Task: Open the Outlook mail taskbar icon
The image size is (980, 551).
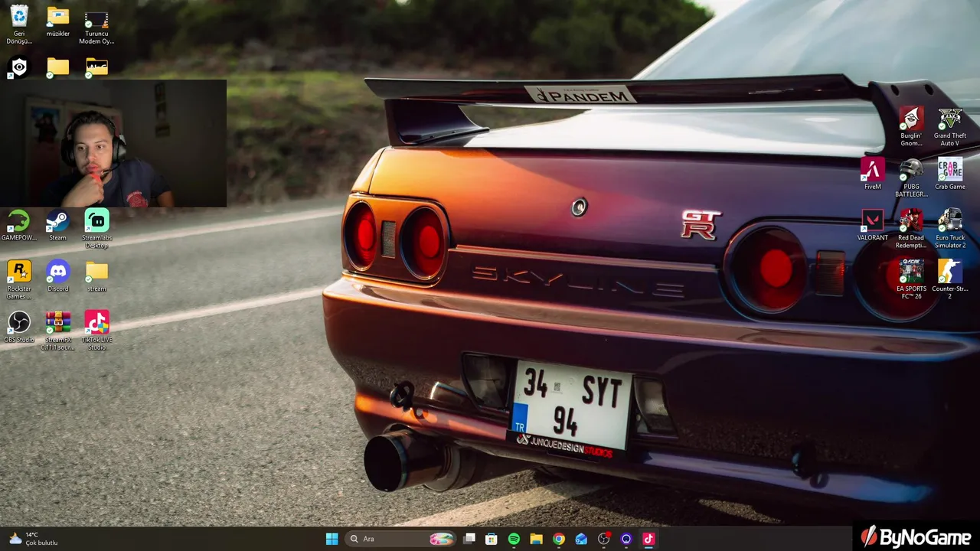Action: (x=581, y=539)
